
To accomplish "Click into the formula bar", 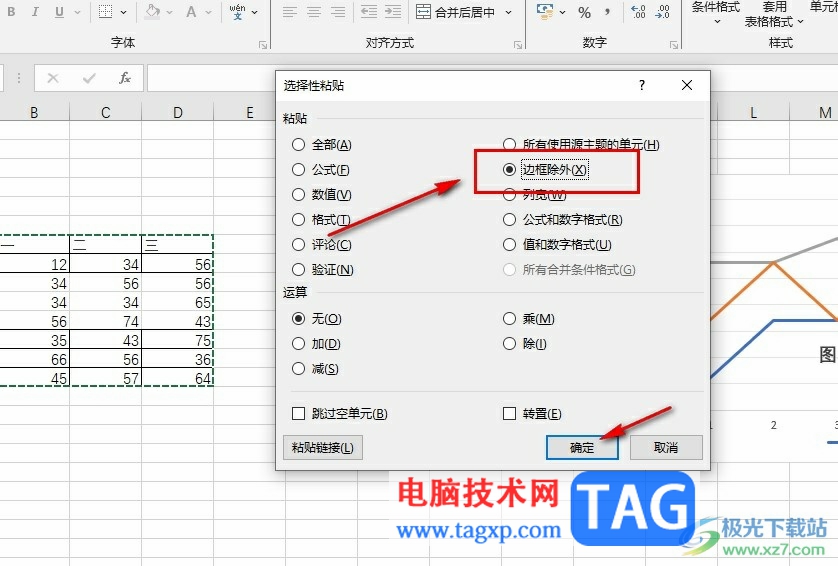I will point(212,78).
